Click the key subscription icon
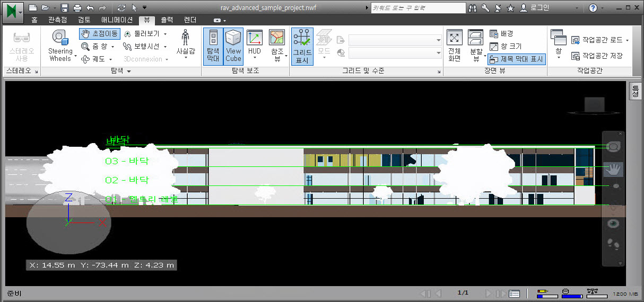The width and height of the screenshot is (644, 302). click(485, 8)
